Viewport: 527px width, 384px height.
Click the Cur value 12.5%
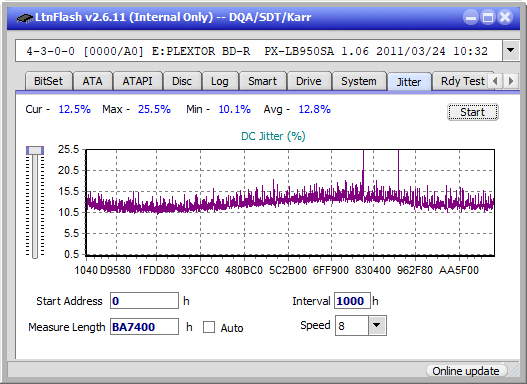[x=75, y=109]
